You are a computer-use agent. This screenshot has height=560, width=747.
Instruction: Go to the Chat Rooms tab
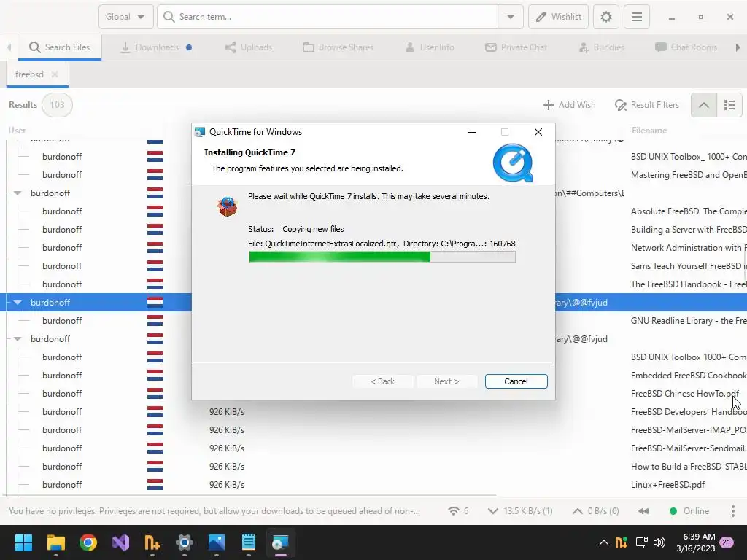point(686,47)
